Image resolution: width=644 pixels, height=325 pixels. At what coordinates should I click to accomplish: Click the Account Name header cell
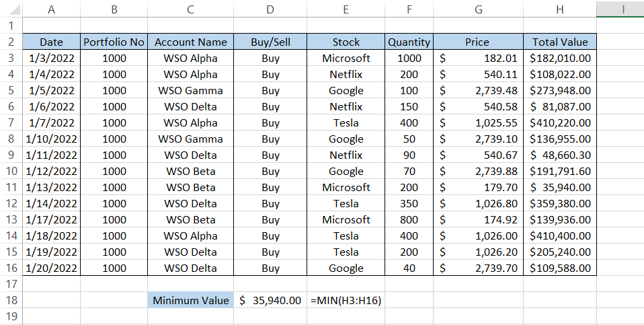point(190,42)
